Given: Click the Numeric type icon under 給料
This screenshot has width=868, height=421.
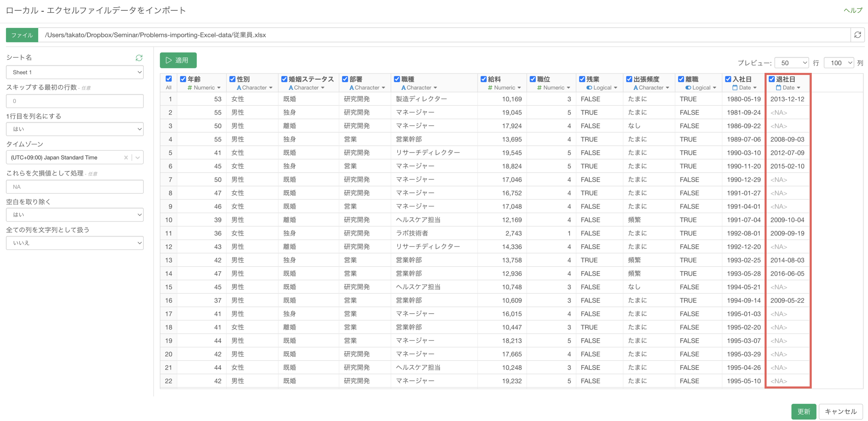Looking at the screenshot, I should coord(490,88).
